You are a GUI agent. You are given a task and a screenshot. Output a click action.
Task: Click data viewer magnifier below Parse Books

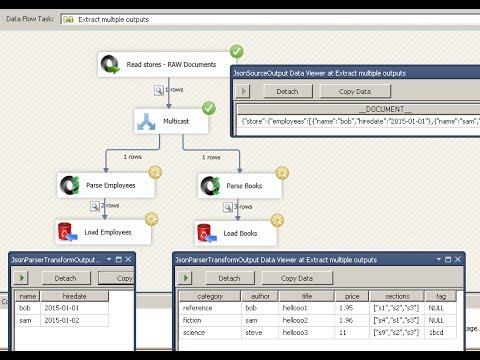click(228, 207)
